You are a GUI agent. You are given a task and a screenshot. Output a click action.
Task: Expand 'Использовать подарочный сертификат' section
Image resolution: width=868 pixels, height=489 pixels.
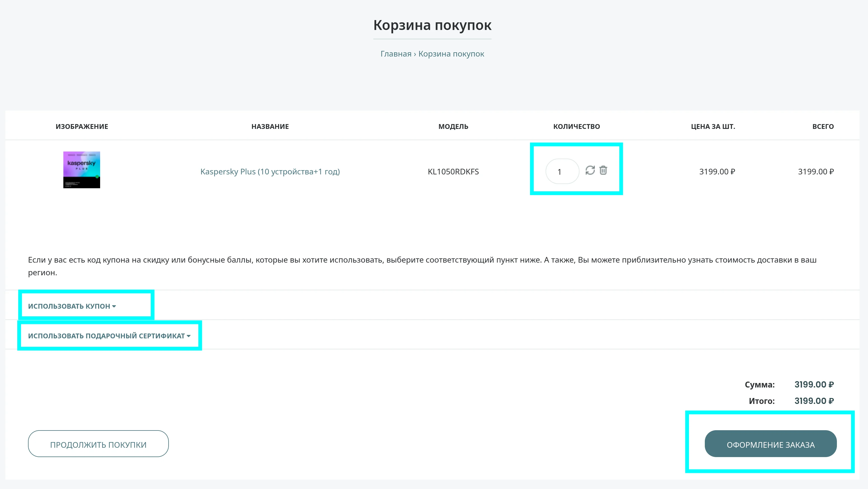106,336
